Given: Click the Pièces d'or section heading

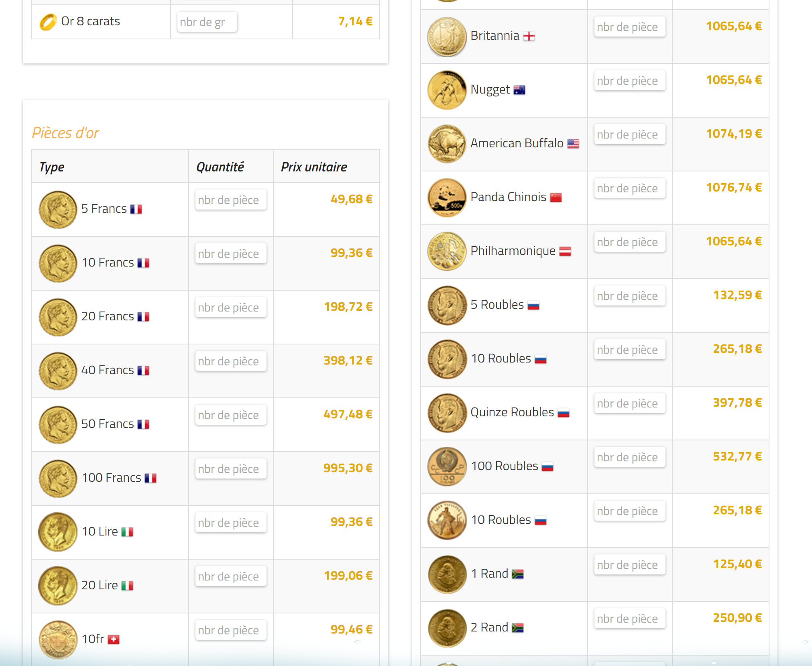Looking at the screenshot, I should (x=66, y=132).
